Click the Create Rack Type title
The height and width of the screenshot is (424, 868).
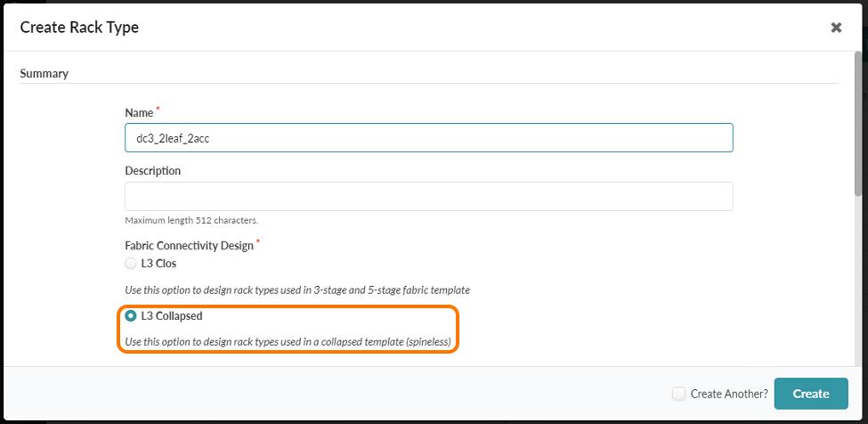[79, 28]
